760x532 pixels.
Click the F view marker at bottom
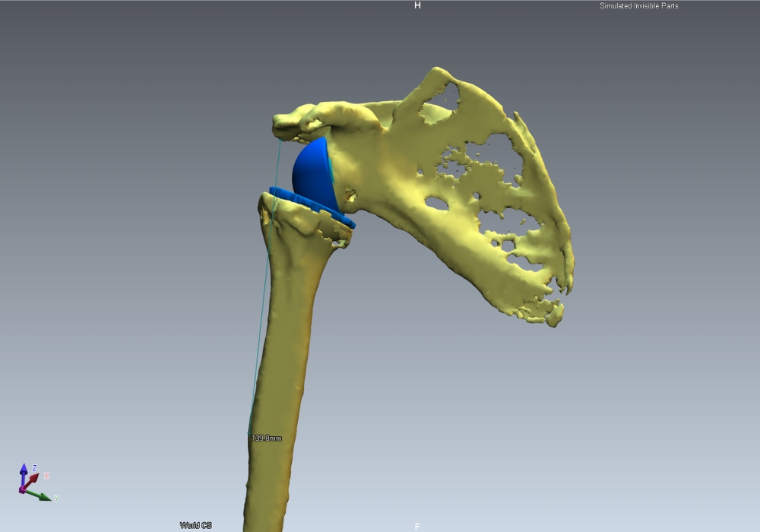coord(417,526)
